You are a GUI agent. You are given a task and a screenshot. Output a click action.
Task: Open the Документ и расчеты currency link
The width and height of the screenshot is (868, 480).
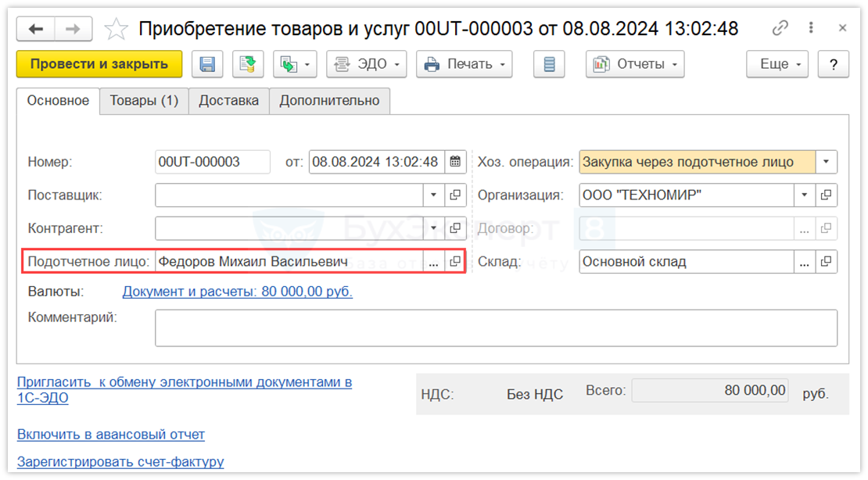(238, 292)
